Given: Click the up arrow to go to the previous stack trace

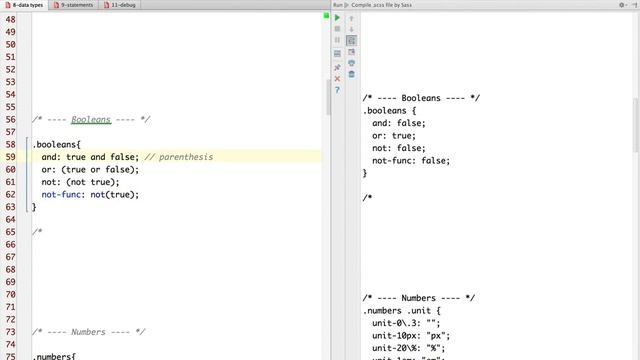Looking at the screenshot, I should tap(351, 18).
